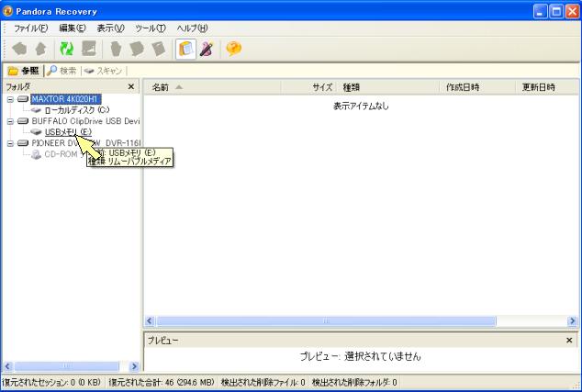Click the greyed-out toolbar icon right of Refresh
This screenshot has width=582, height=392.
[89, 49]
